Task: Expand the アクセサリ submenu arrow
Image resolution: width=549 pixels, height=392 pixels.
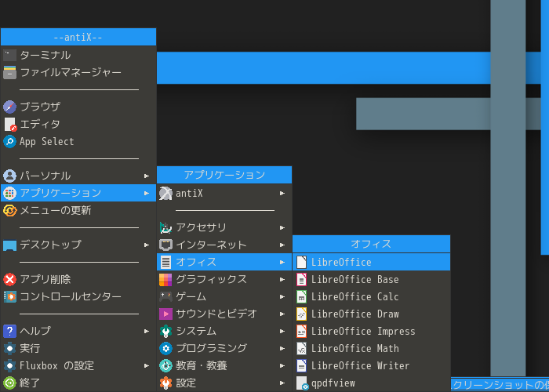Action: (x=282, y=227)
